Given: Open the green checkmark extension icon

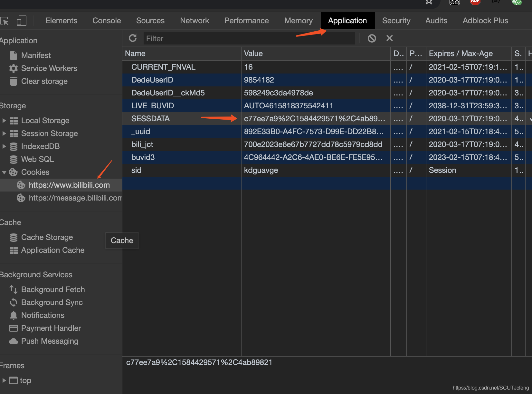Looking at the screenshot, I should (517, 2).
